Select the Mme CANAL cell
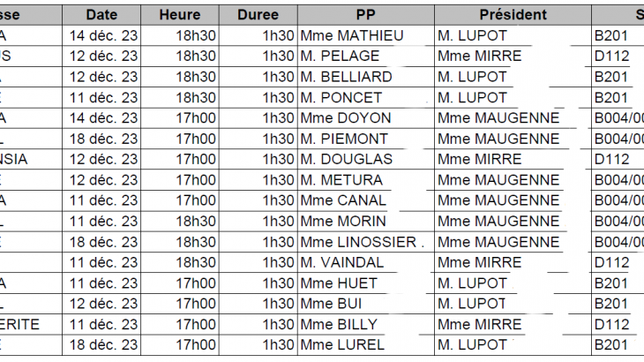This screenshot has width=644, height=362. (343, 200)
